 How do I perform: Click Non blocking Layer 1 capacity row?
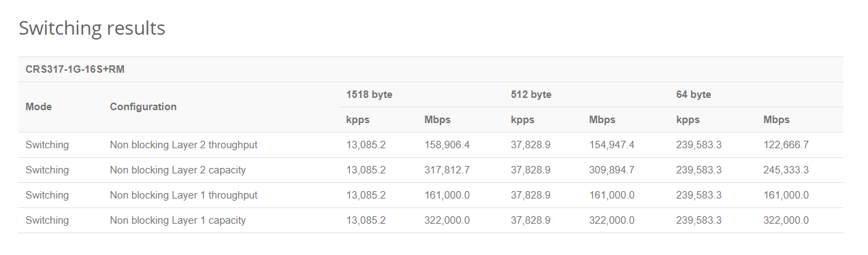point(431,220)
